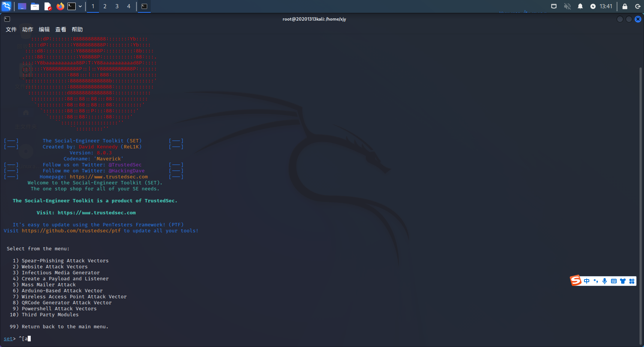This screenshot has width=644, height=347.
Task: Open the github.com/trustedsec/ptf link
Action: (x=71, y=231)
